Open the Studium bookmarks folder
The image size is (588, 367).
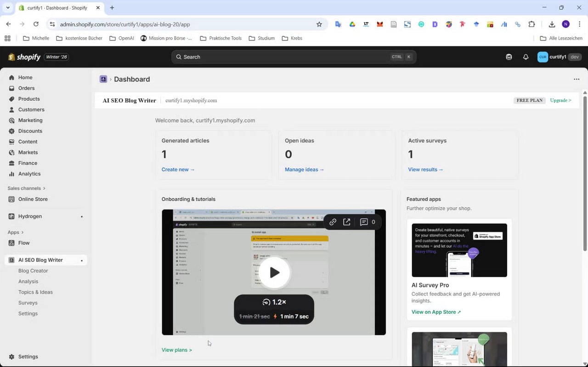pos(262,38)
